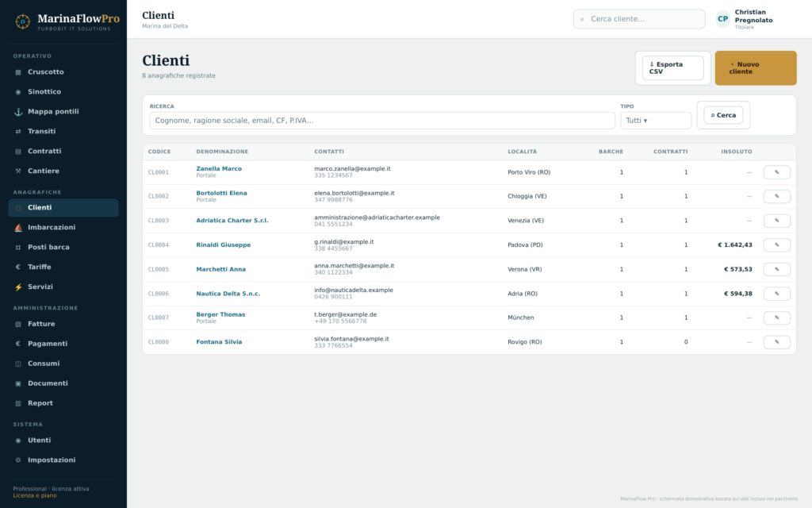
Task: Click locality Chioggia (VE)
Action: pos(527,197)
